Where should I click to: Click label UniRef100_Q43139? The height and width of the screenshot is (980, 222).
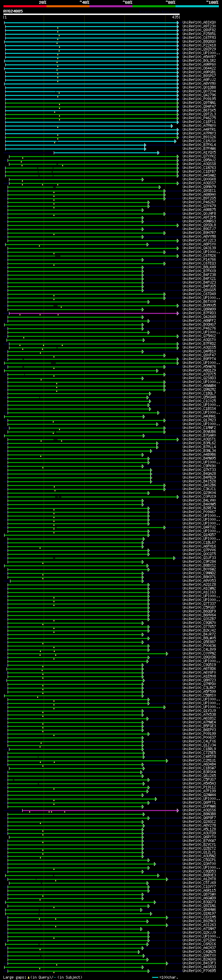click(199, 249)
